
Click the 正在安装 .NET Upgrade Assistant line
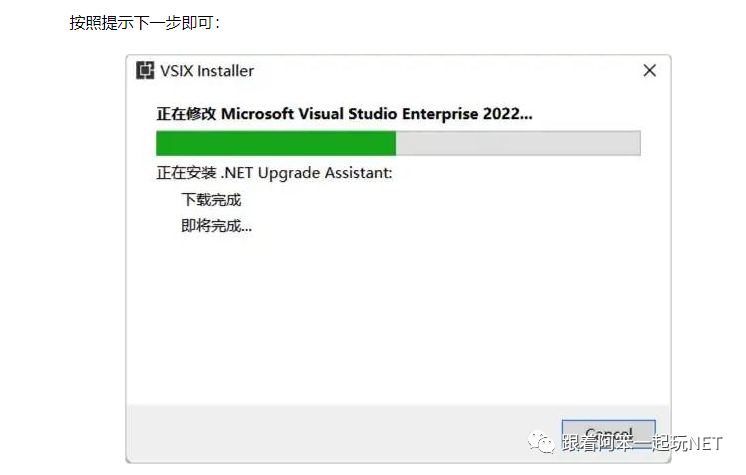coord(274,173)
